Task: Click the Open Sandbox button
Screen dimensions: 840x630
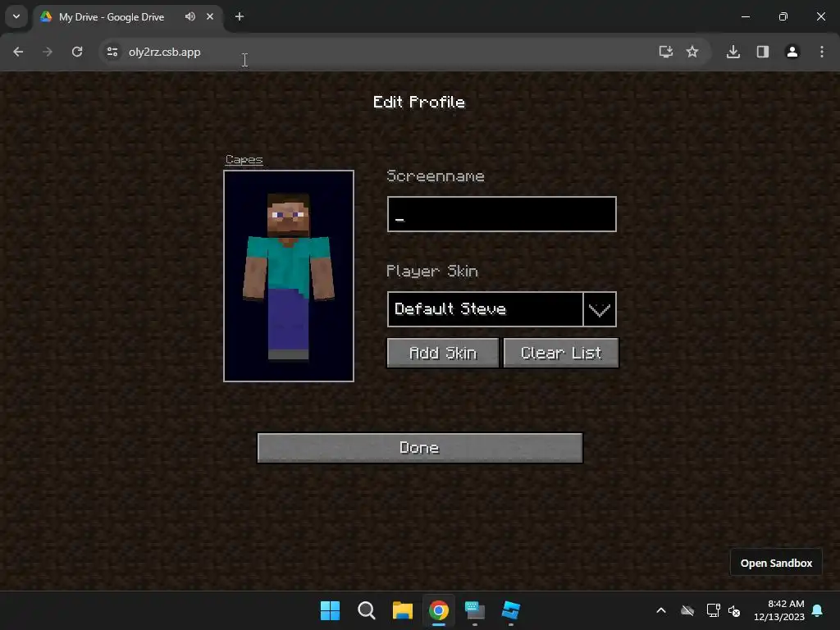Action: [x=776, y=563]
